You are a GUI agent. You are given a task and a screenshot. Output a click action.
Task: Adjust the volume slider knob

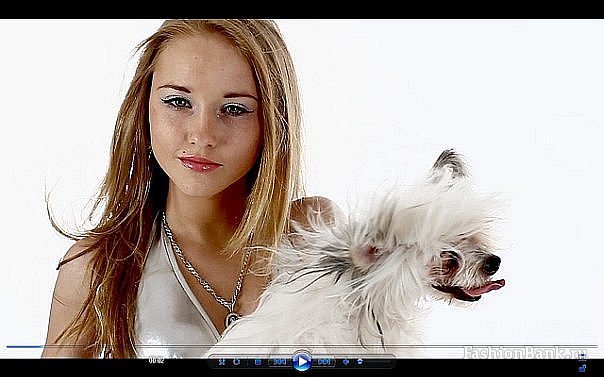coord(360,362)
